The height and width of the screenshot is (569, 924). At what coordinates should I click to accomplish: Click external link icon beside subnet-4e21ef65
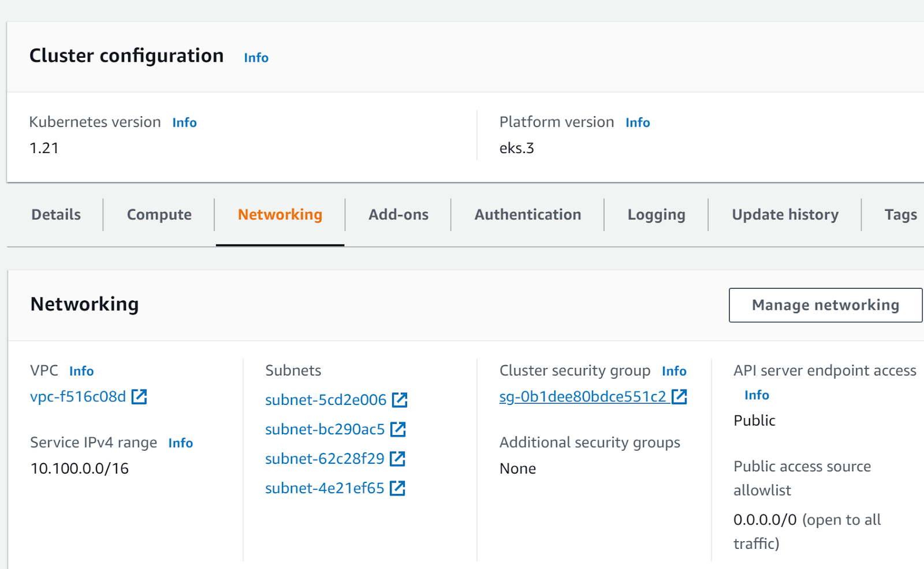point(397,488)
